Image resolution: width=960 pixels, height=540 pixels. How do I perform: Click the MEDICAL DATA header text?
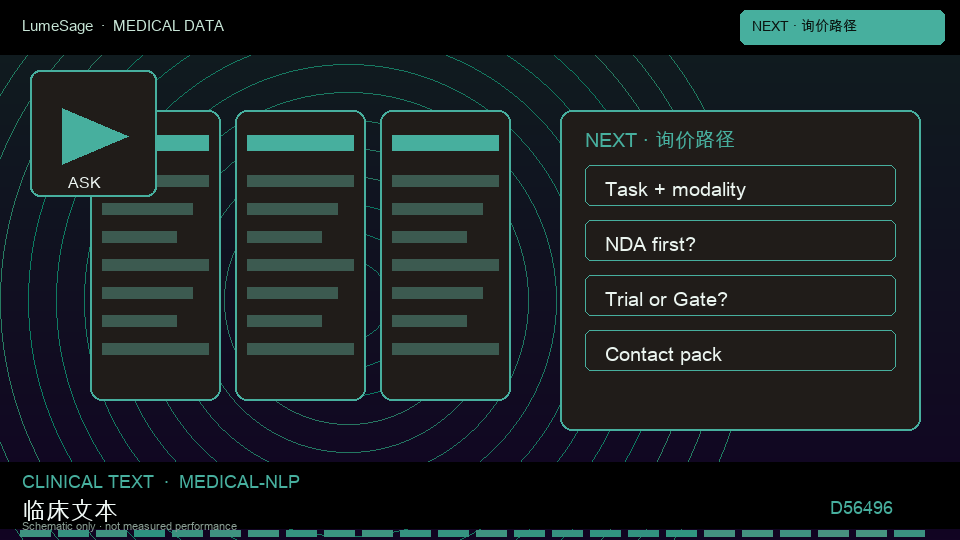coord(168,26)
